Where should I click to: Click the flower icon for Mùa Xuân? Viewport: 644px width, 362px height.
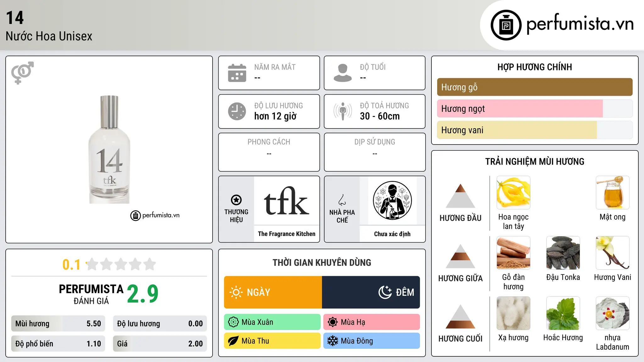coord(233,322)
